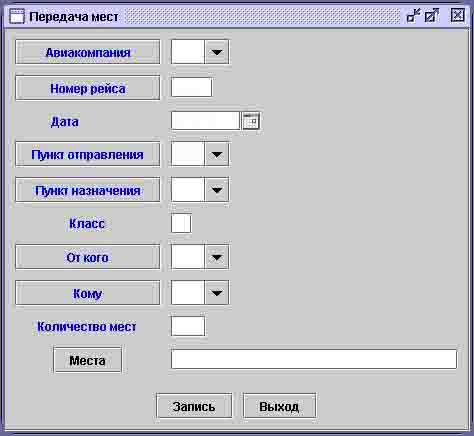
Task: Click the Номер рейса button
Action: coord(88,88)
